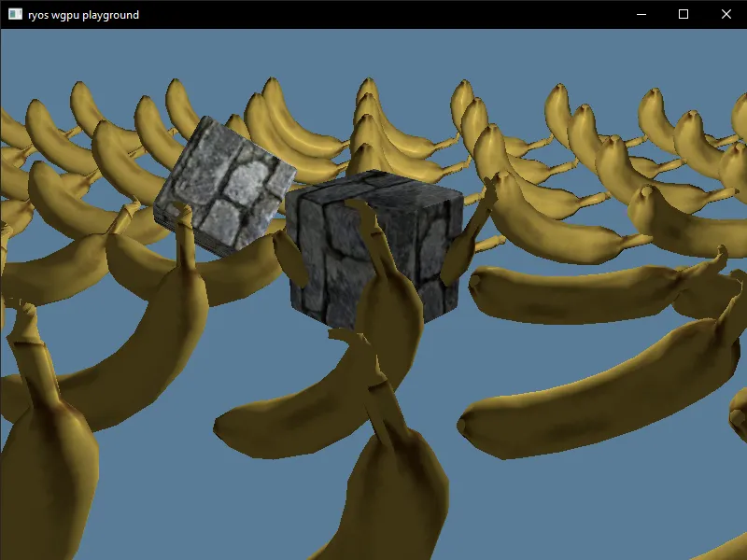Click the ryos wgpu playground app icon
Screen dimensions: 747x560
(13, 14)
